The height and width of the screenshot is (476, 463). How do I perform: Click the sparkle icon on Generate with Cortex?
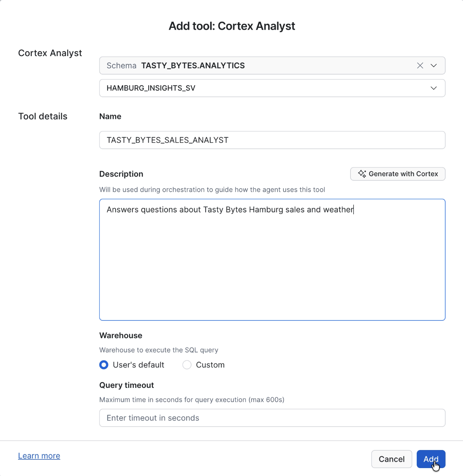pos(362,174)
